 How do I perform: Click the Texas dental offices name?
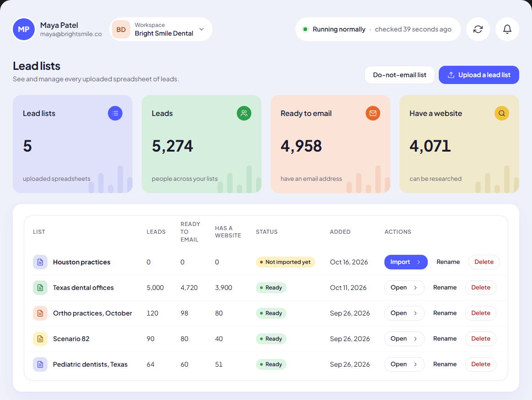click(x=83, y=288)
